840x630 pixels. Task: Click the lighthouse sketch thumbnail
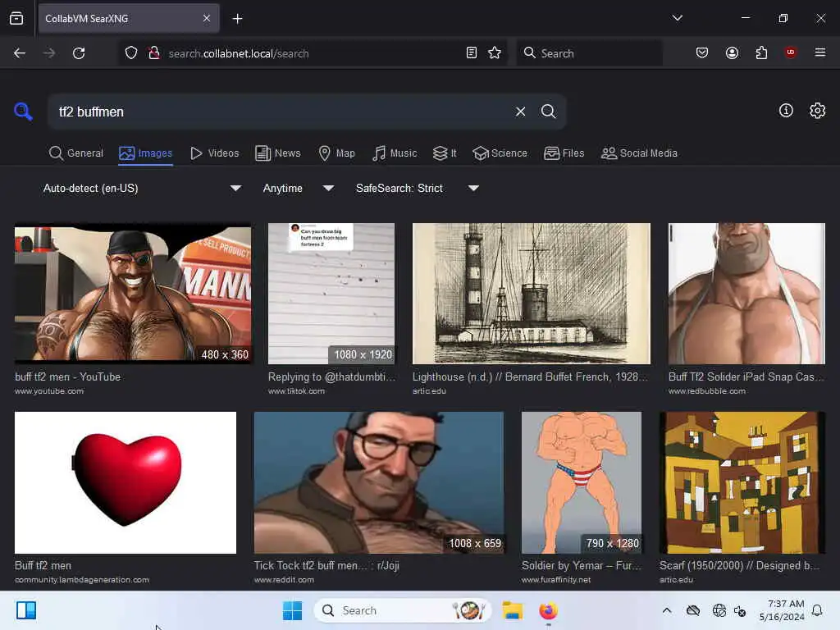(x=532, y=294)
